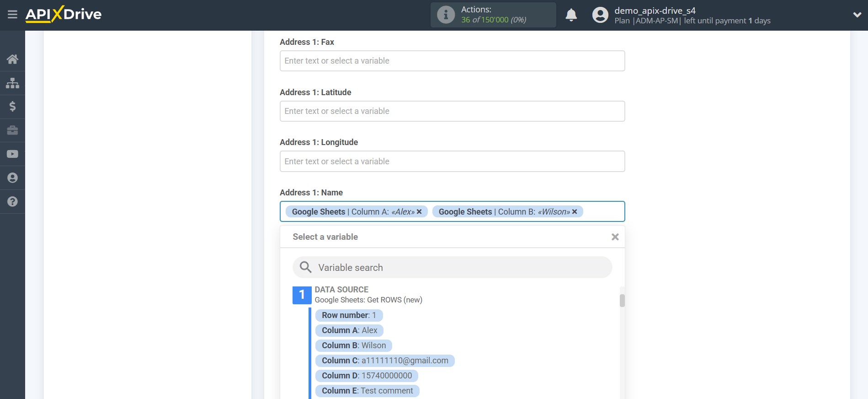Expand the account dropdown chevron
This screenshot has width=868, height=399.
(x=857, y=15)
